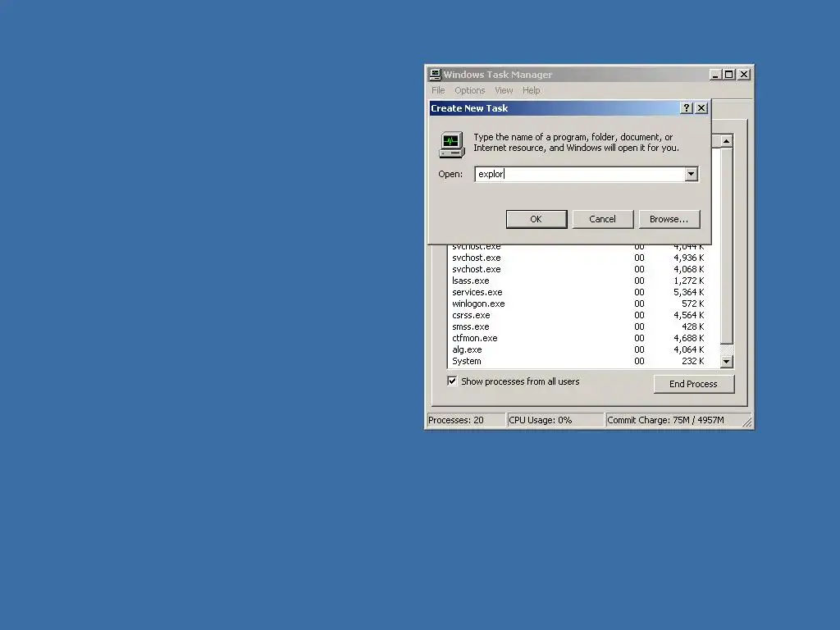Screen dimensions: 840x630
Task: Uncheck Show processes from all users
Action: 452,381
